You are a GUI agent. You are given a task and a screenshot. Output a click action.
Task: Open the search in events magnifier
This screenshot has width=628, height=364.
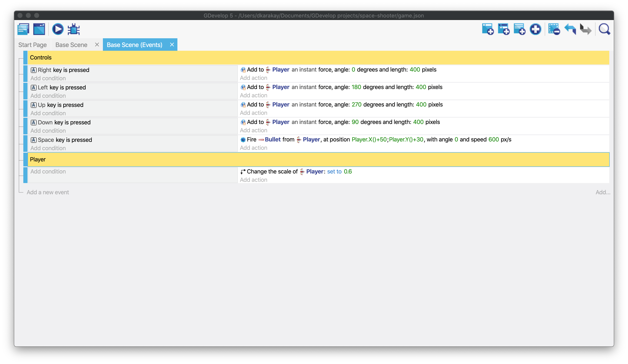pos(604,29)
